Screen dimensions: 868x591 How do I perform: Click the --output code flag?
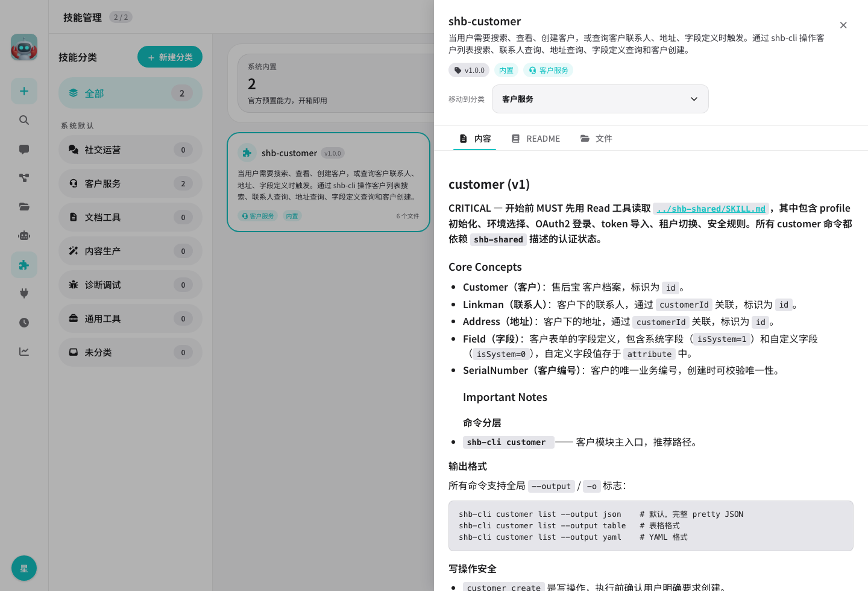551,486
